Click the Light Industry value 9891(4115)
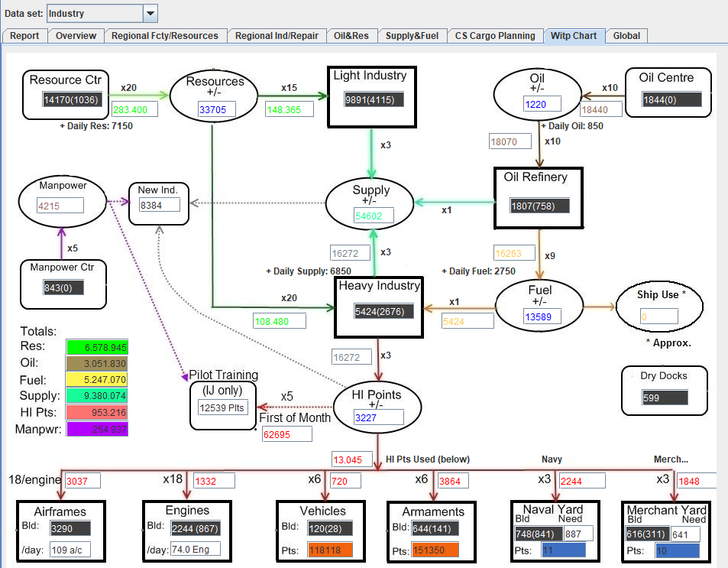 point(374,99)
